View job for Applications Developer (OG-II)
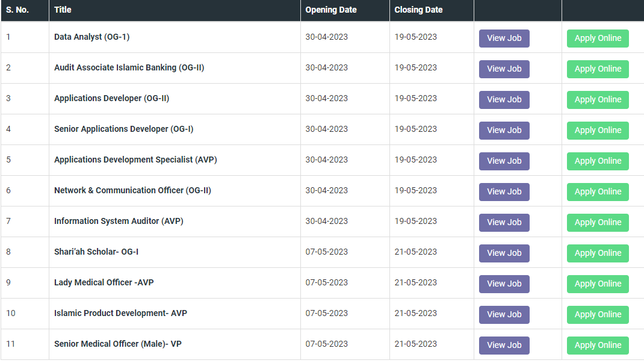Viewport: 644px width, 363px height. point(504,100)
